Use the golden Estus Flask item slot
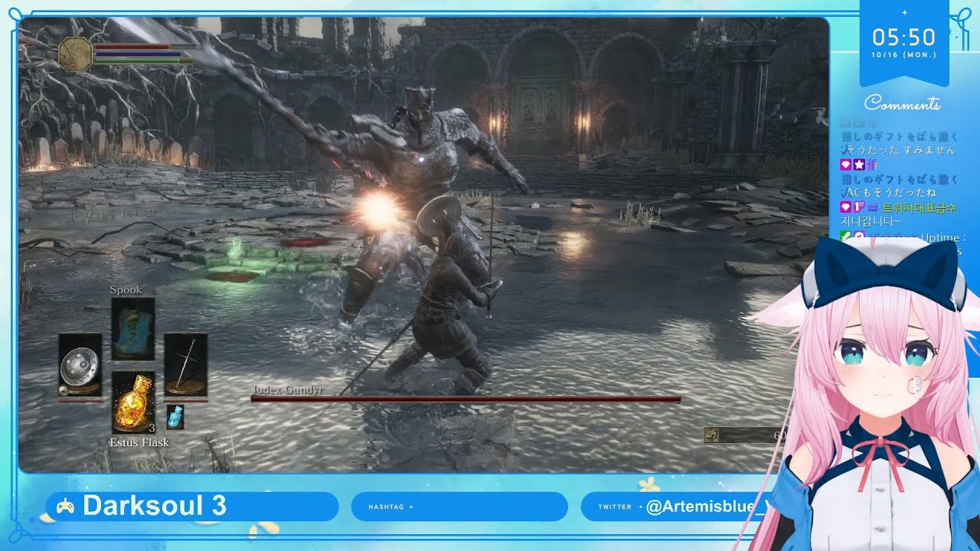 pos(133,403)
